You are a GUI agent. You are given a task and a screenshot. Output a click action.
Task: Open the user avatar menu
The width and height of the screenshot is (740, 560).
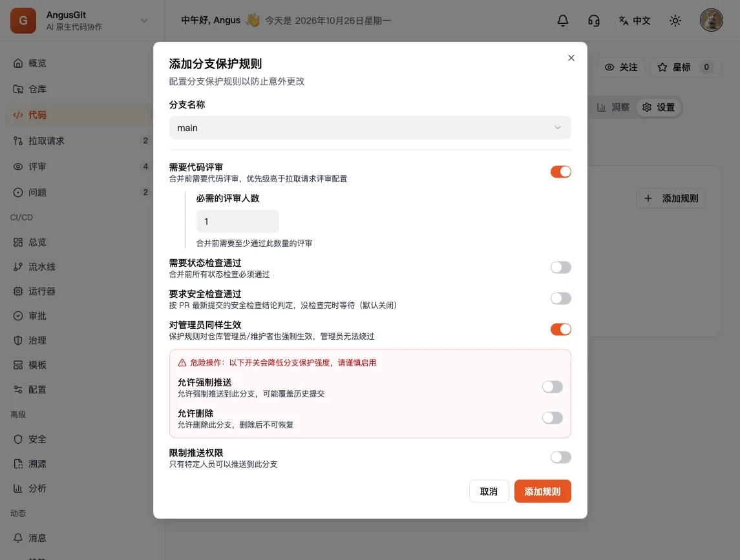(x=711, y=20)
